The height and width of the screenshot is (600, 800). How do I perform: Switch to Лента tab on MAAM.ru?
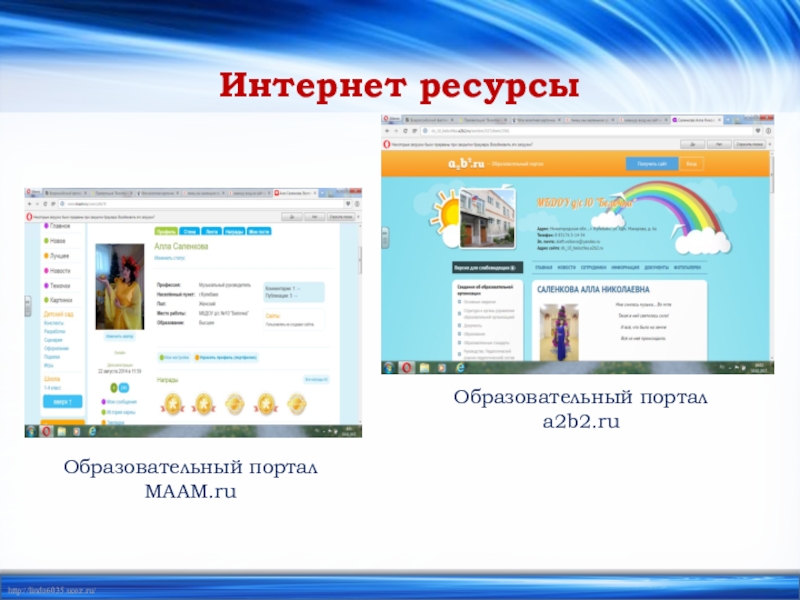coord(211,232)
